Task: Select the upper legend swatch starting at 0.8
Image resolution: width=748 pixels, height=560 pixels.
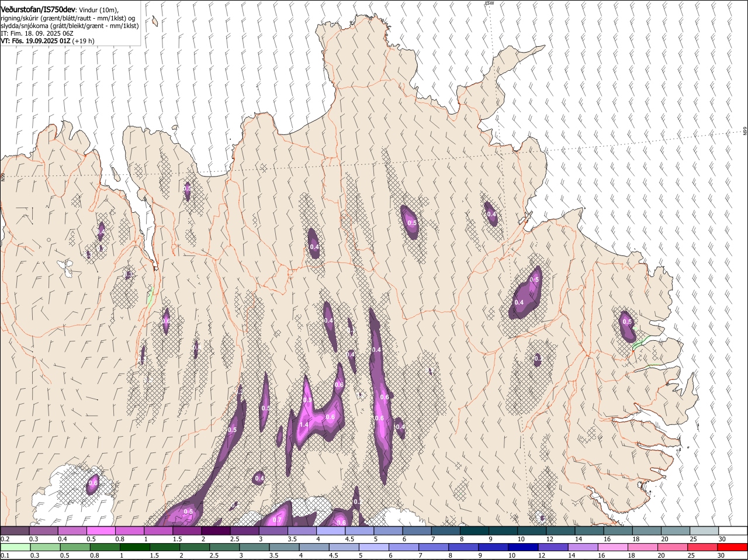Action: tap(129, 530)
